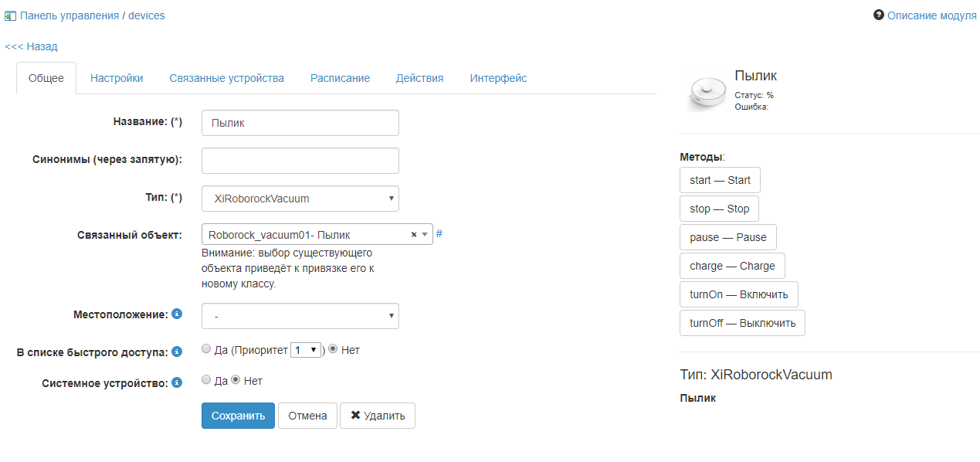
Task: Go back via <<< Назад link
Action: tap(31, 46)
